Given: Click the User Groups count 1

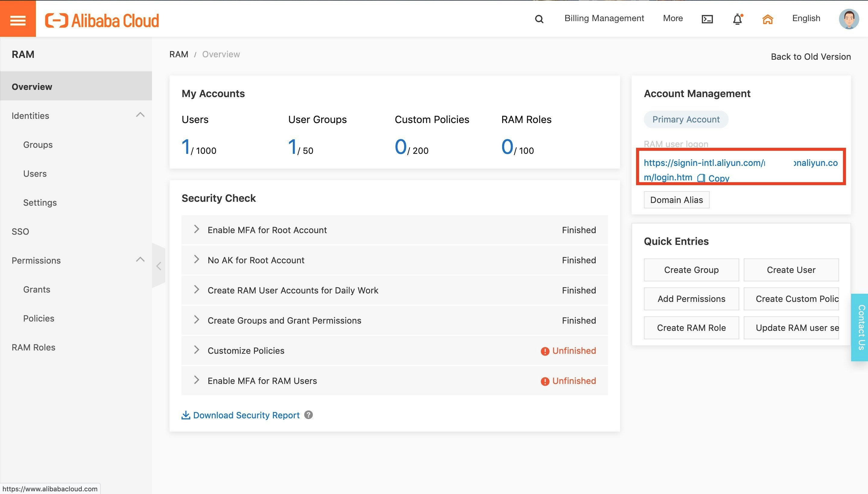Looking at the screenshot, I should pyautogui.click(x=292, y=147).
